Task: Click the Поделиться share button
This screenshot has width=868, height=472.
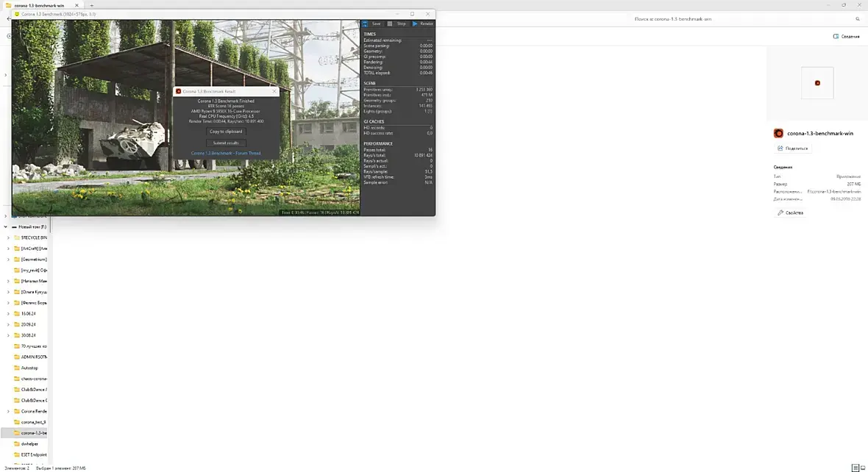Action: pos(793,149)
